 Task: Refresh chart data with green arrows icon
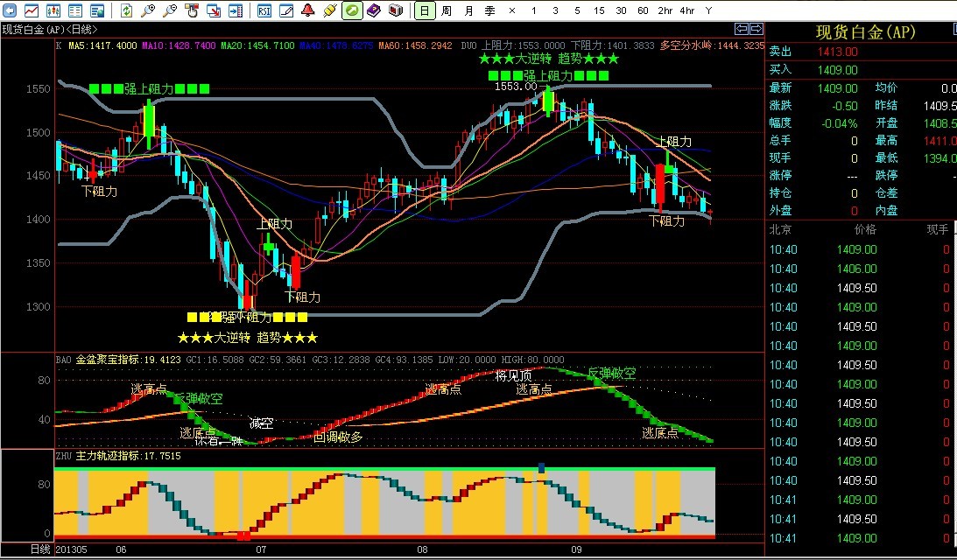(x=126, y=10)
